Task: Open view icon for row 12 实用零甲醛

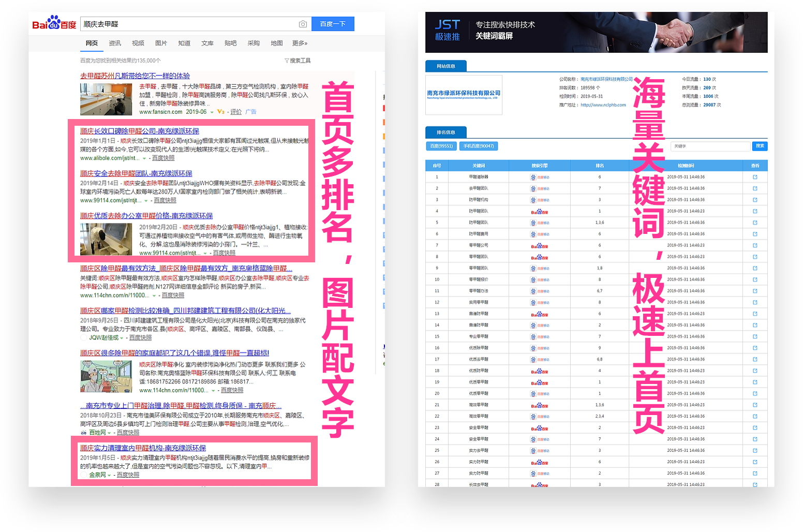Action: point(755,302)
